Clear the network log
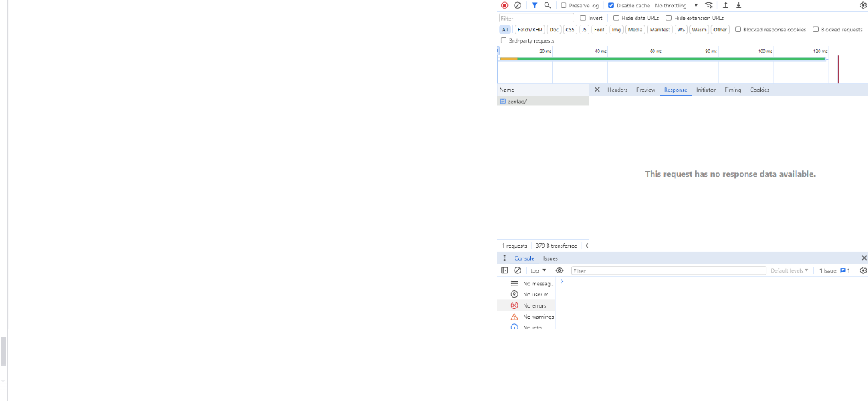This screenshot has width=868, height=401. [x=518, y=5]
